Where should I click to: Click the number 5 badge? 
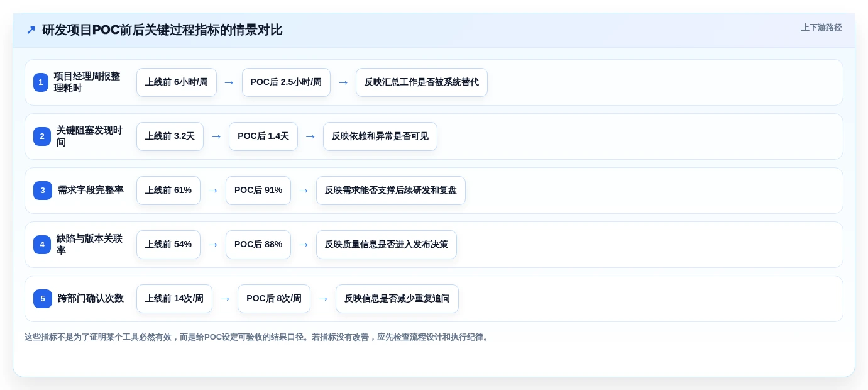tap(43, 299)
